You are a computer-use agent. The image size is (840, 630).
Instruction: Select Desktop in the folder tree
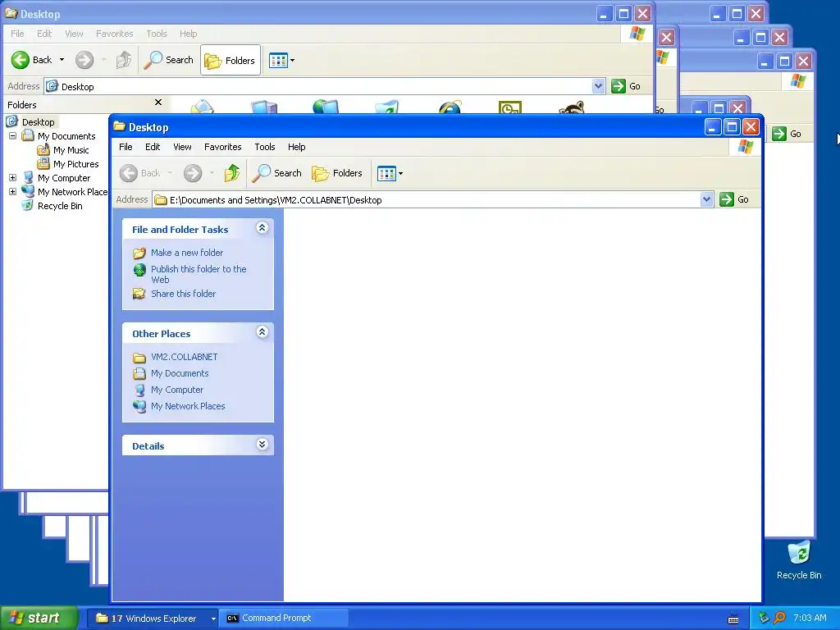point(38,122)
